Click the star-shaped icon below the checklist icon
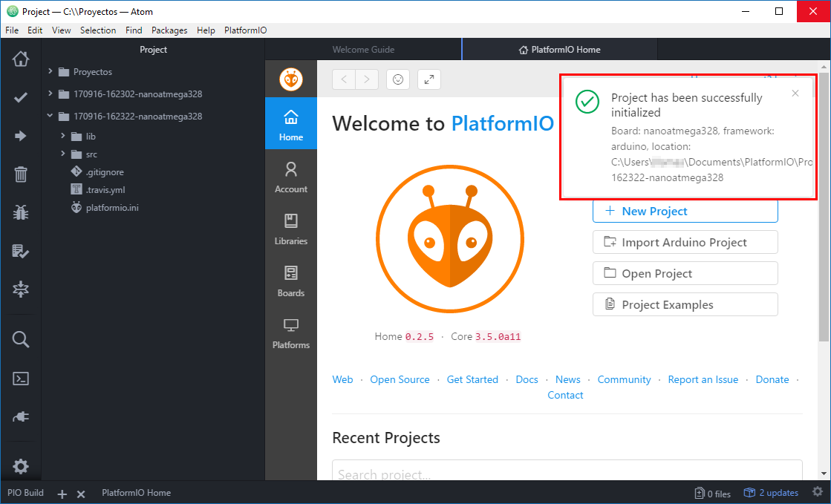Screen dimensions: 831x504 [x=21, y=289]
